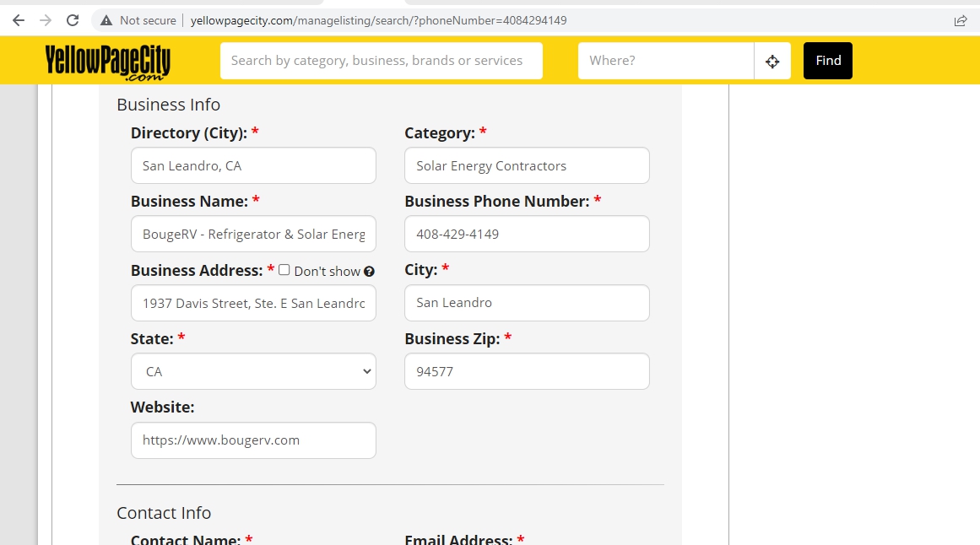Select the Category Solar Energy Contractors field

527,165
